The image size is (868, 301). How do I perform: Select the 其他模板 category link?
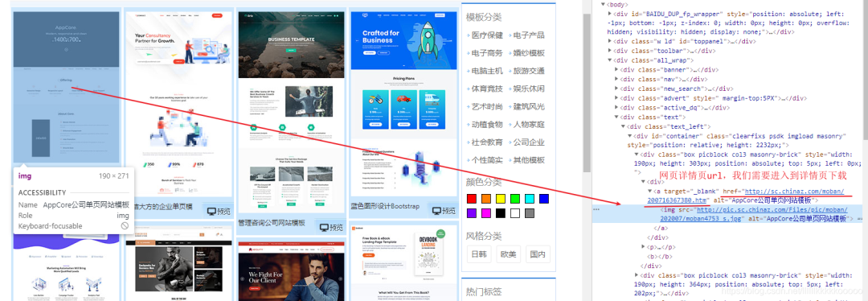pyautogui.click(x=529, y=159)
